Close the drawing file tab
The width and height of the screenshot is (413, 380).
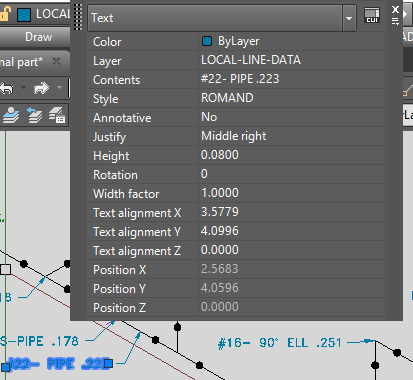pyautogui.click(x=56, y=61)
